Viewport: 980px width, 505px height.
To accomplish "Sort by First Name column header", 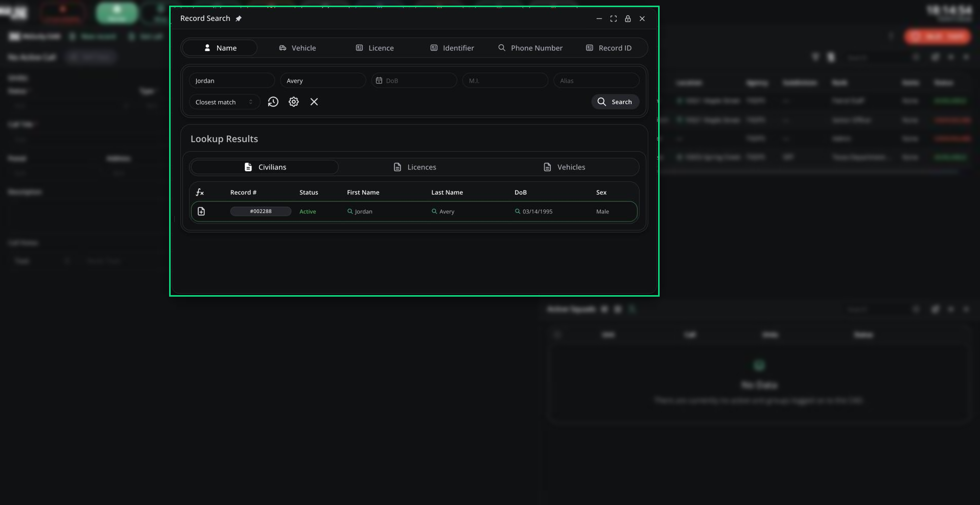I will tap(363, 193).
